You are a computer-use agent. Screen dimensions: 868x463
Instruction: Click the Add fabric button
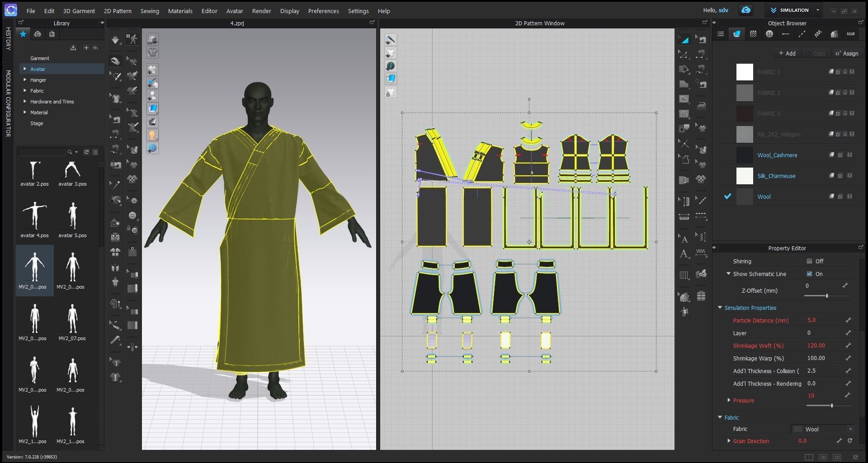787,53
